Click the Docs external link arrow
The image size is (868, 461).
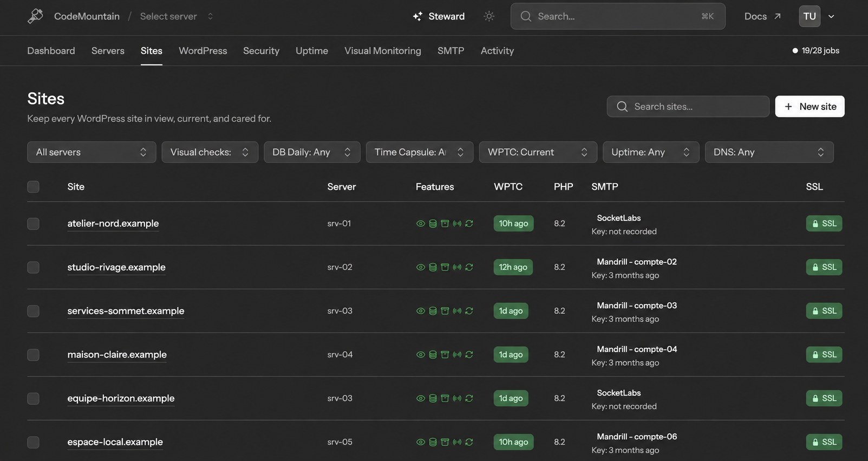[x=778, y=16]
